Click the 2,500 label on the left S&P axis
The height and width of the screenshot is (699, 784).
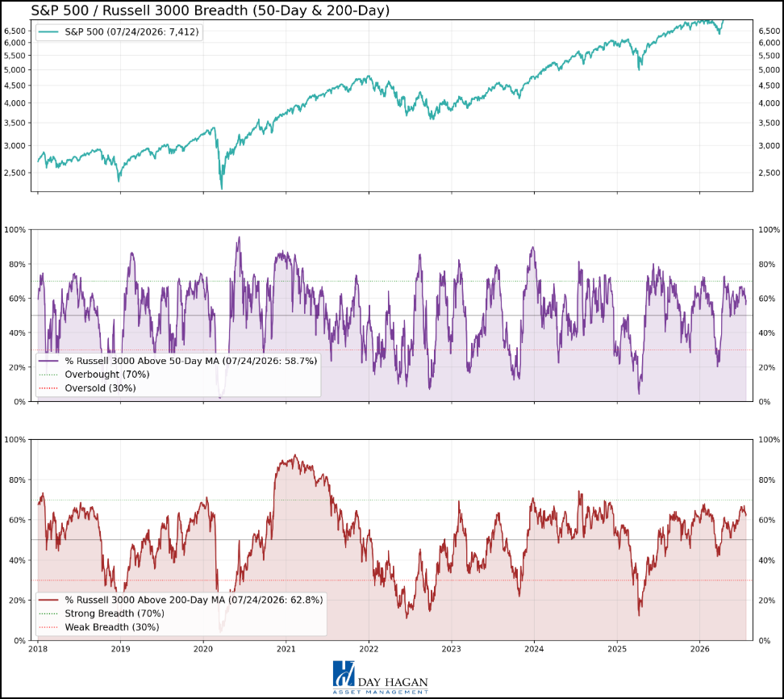[15, 173]
